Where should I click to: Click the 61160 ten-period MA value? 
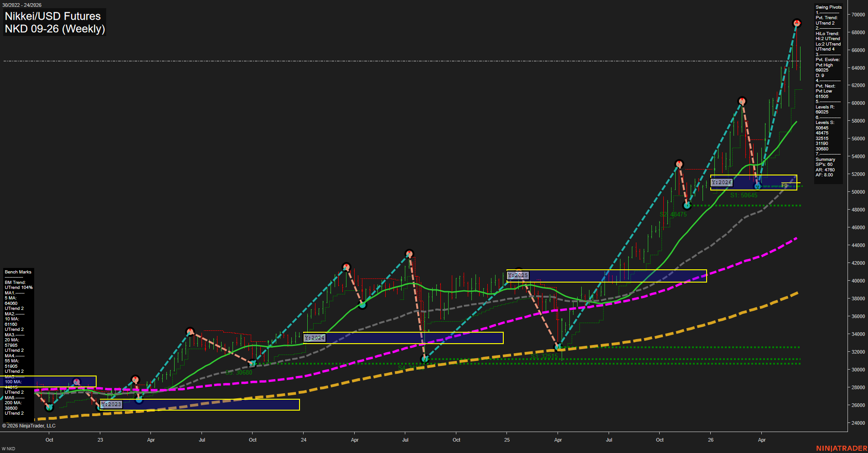(11, 324)
